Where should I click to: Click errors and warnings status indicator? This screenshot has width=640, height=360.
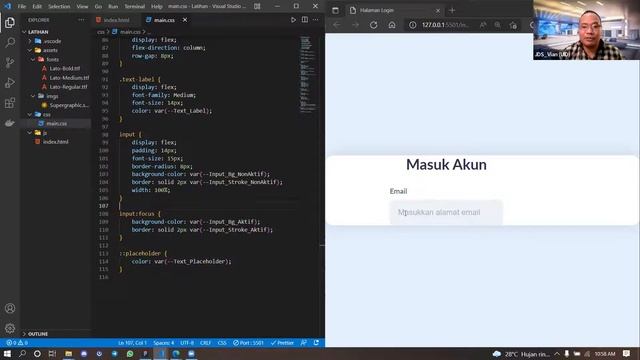click(17, 343)
